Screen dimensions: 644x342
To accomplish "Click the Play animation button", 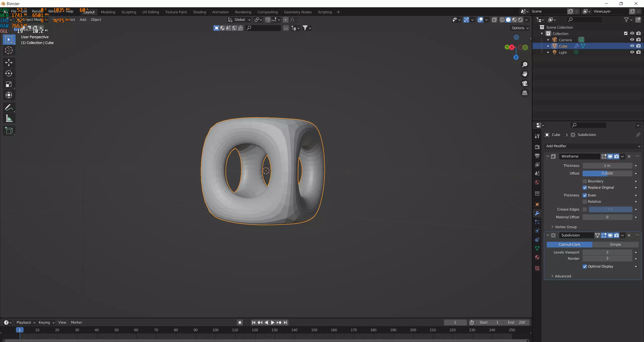I will click(272, 322).
